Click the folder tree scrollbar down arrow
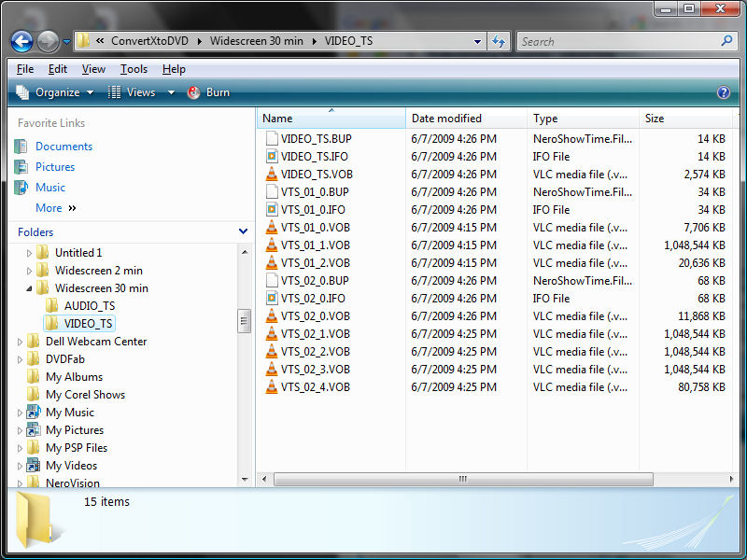747x560 pixels. pyautogui.click(x=245, y=480)
